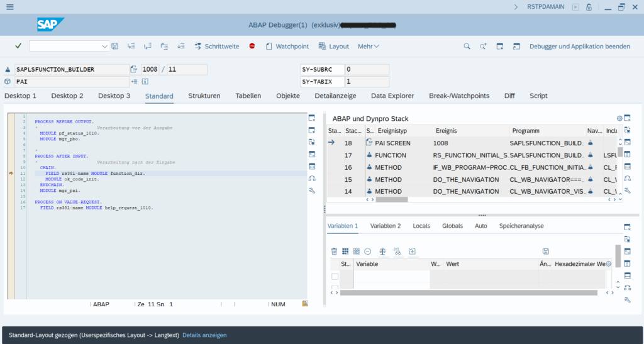This screenshot has height=344, width=644.
Task: Click the wrench icon beside the stack panel
Action: coord(627,191)
